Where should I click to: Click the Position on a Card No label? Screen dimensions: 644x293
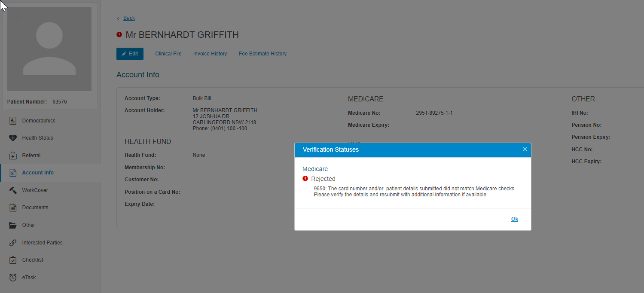click(x=153, y=192)
